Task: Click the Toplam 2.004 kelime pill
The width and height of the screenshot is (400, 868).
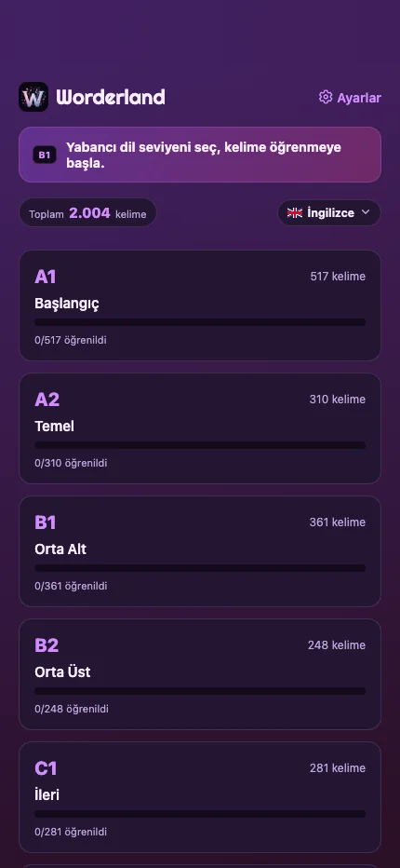Action: [x=88, y=213]
